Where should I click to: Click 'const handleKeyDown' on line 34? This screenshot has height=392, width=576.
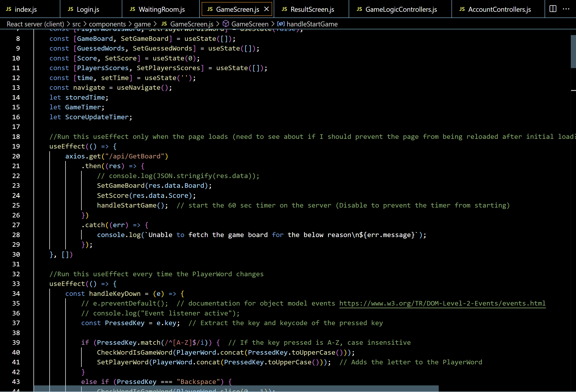[103, 294]
